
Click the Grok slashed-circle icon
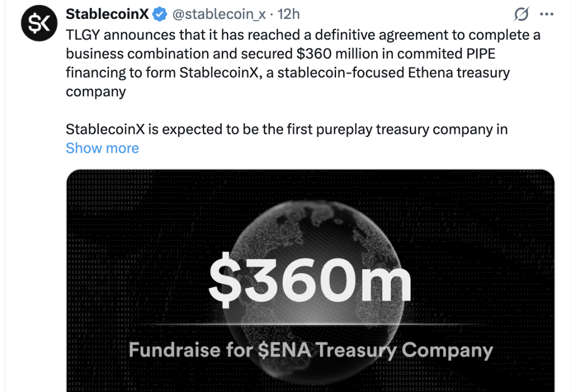click(521, 15)
